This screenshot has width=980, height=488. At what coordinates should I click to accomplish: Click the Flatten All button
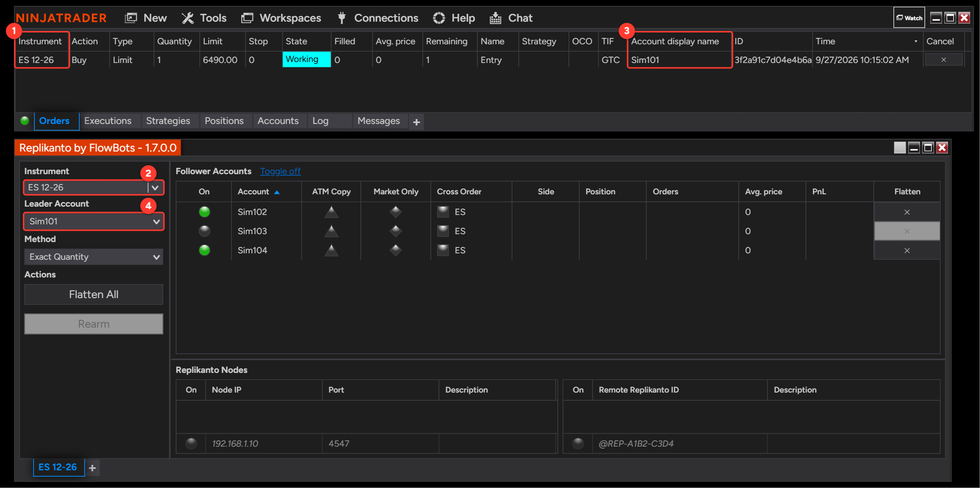click(94, 294)
